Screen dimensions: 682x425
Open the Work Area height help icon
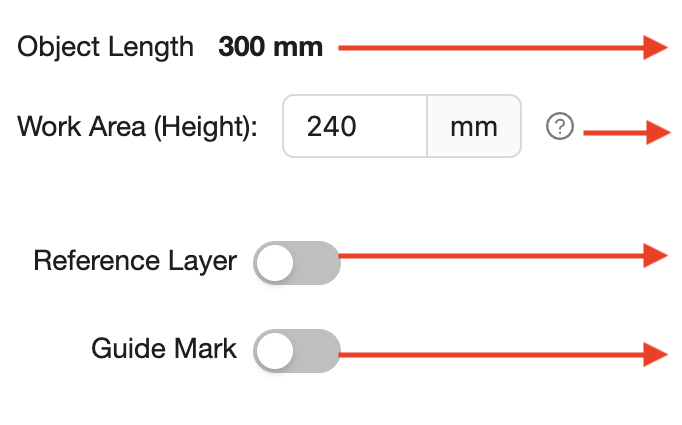pyautogui.click(x=560, y=126)
